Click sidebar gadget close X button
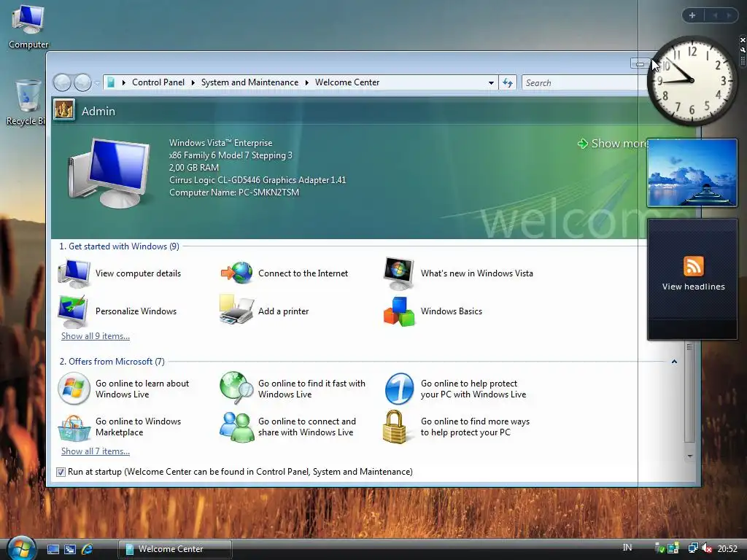 [x=742, y=40]
